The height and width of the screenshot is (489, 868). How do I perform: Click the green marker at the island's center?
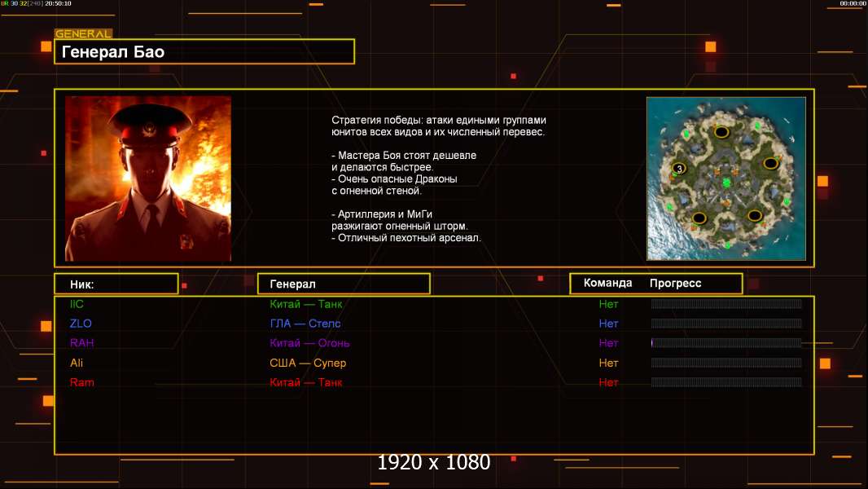tap(726, 183)
